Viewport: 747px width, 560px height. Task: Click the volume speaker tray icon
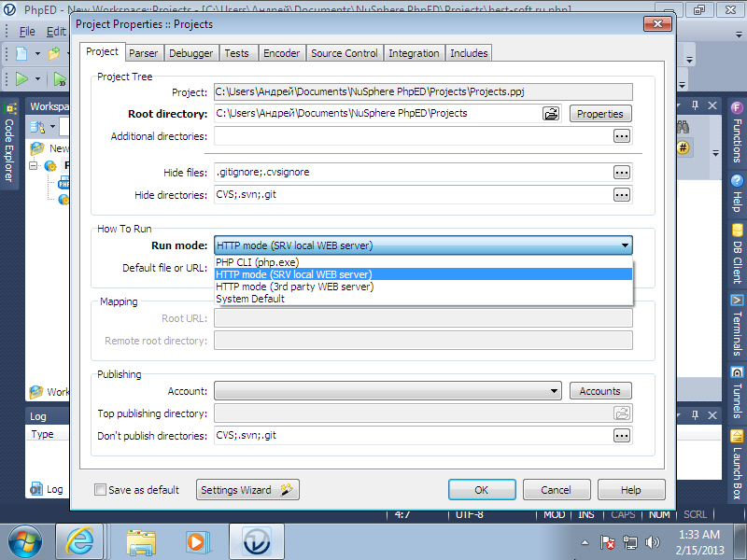pyautogui.click(x=652, y=542)
